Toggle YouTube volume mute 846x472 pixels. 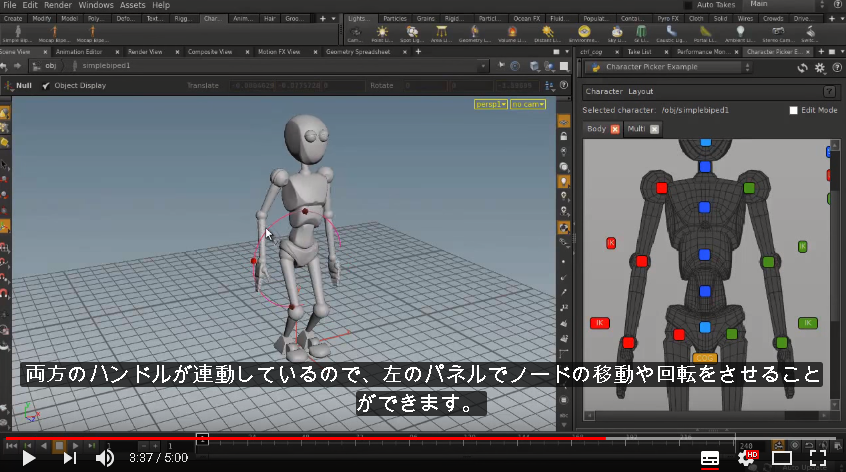(105, 458)
